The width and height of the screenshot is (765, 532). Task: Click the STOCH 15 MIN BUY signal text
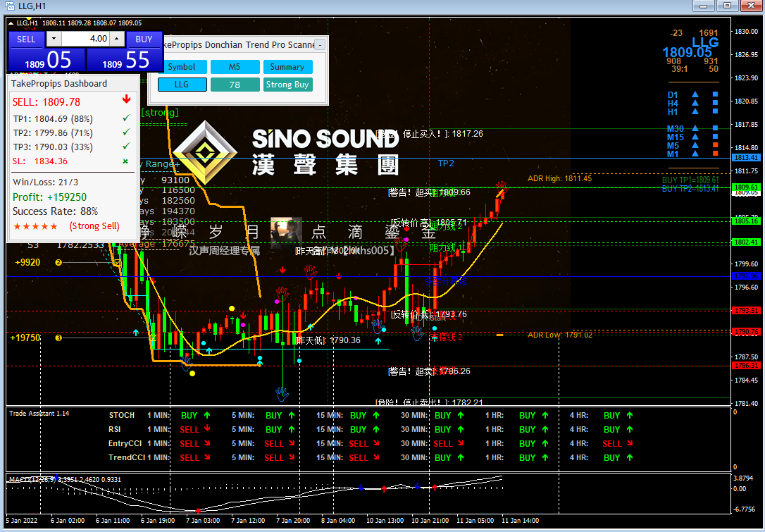pyautogui.click(x=358, y=416)
